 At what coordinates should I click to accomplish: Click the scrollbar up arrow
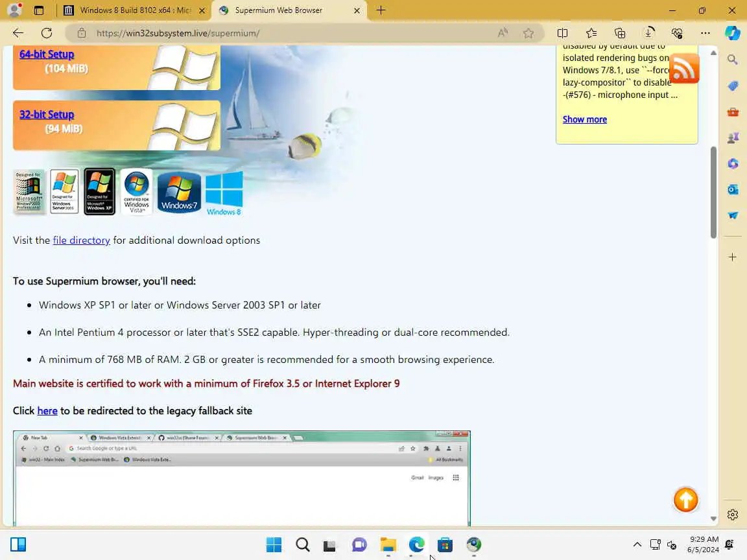[x=713, y=53]
